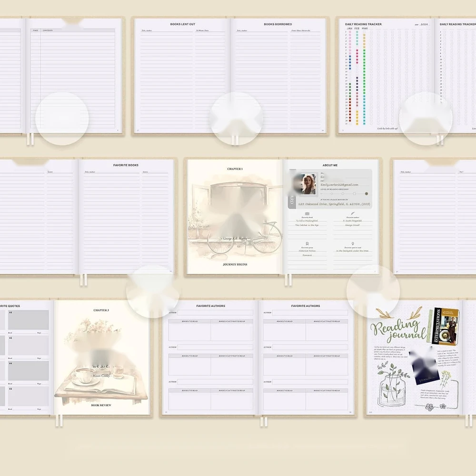Click the "FEB" column label
476x476 pixels.
click(x=357, y=29)
